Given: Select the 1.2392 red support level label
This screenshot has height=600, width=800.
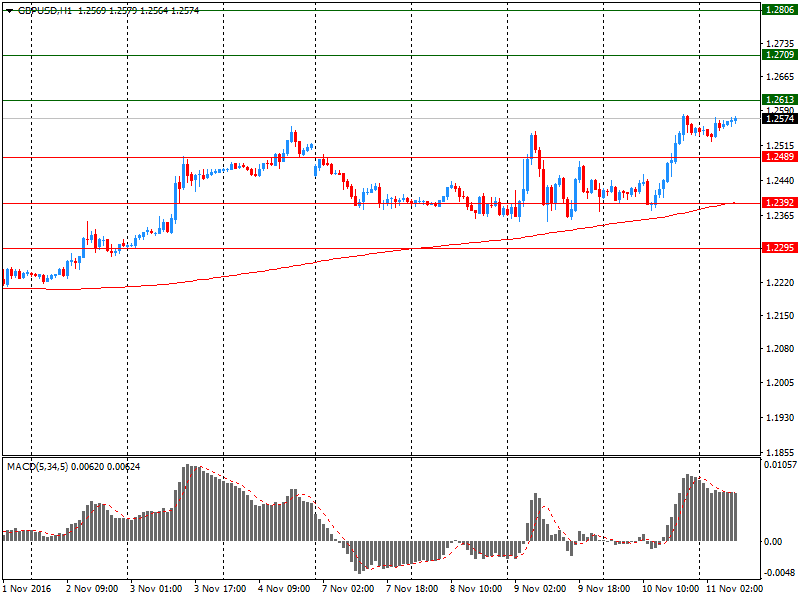Looking at the screenshot, I should pos(779,203).
